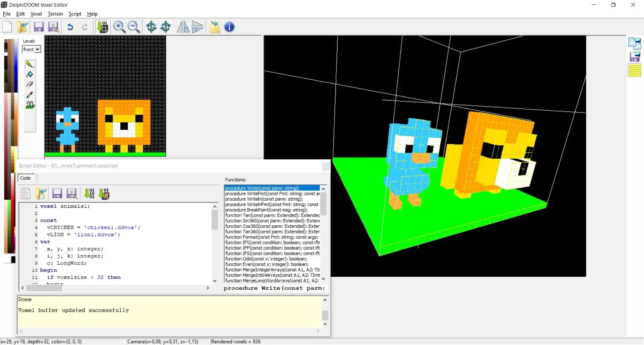Click the Functions list scroll down arrow

click(323, 279)
